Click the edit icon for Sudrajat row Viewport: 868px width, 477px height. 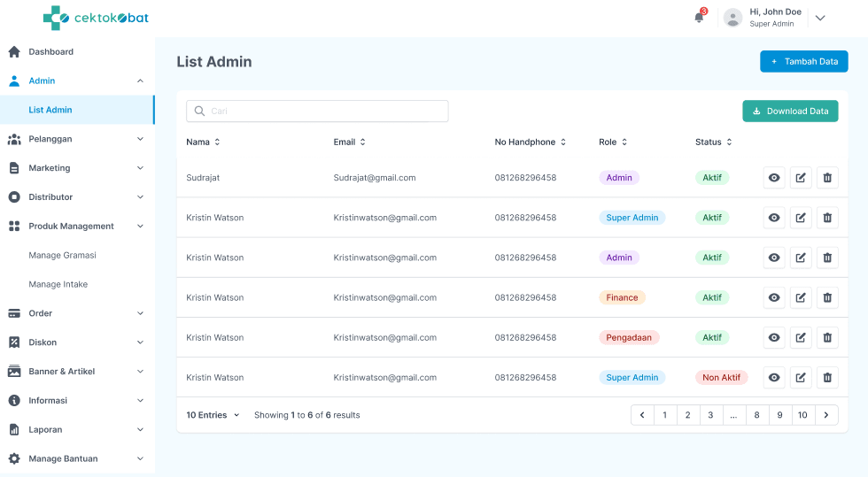[801, 178]
